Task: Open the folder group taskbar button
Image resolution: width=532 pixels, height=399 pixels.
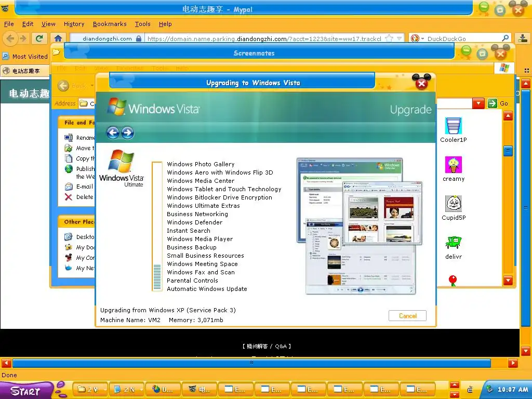Action: pos(90,390)
